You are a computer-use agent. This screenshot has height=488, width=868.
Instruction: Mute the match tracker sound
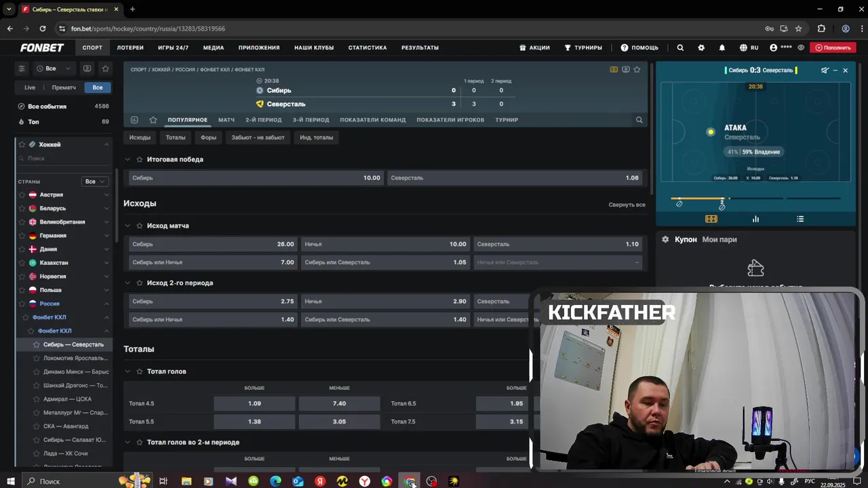825,70
